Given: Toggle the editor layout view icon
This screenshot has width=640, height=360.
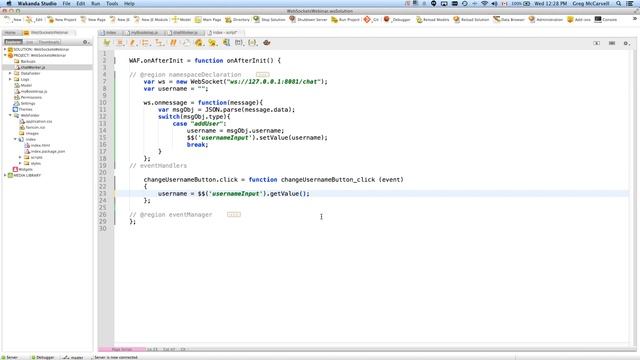Looking at the screenshot, I should coord(611,43).
